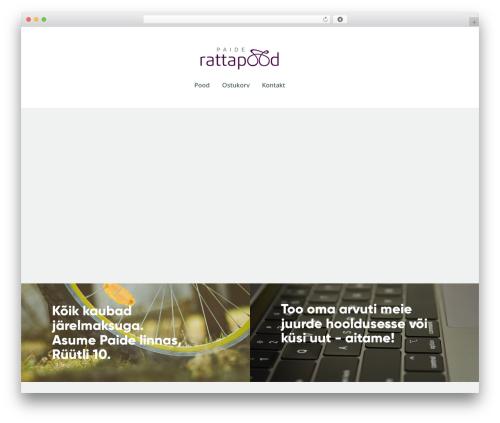Open the Pood menu item
The width and height of the screenshot is (500, 423).
pos(202,85)
